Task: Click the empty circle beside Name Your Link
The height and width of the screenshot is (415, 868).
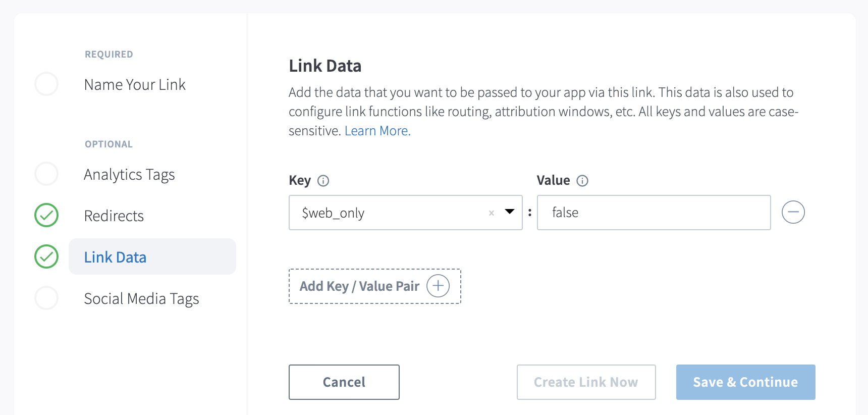Action: (46, 84)
